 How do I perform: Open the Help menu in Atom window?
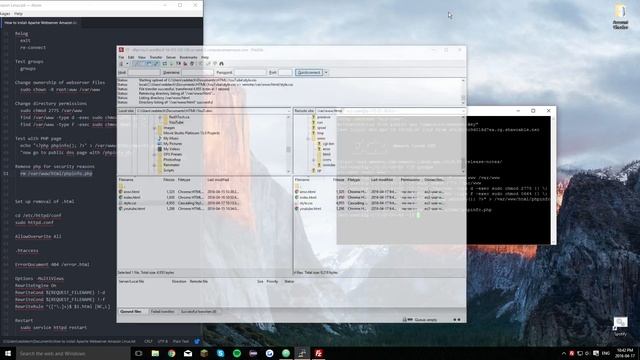(x=18, y=13)
